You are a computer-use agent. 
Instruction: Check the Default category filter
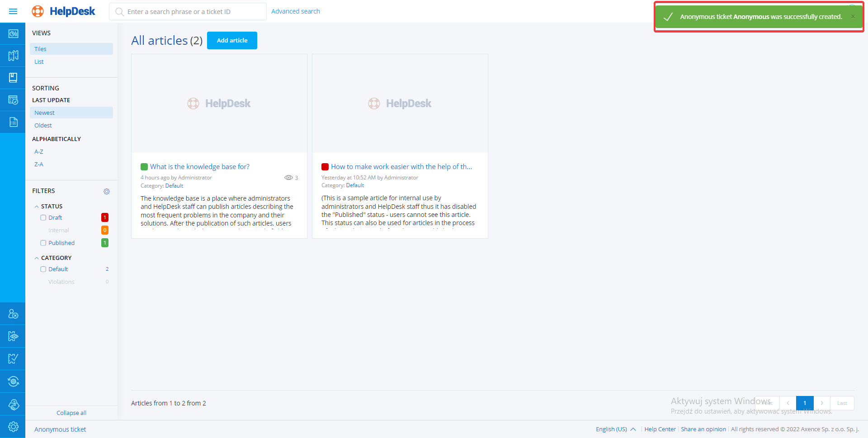43,269
